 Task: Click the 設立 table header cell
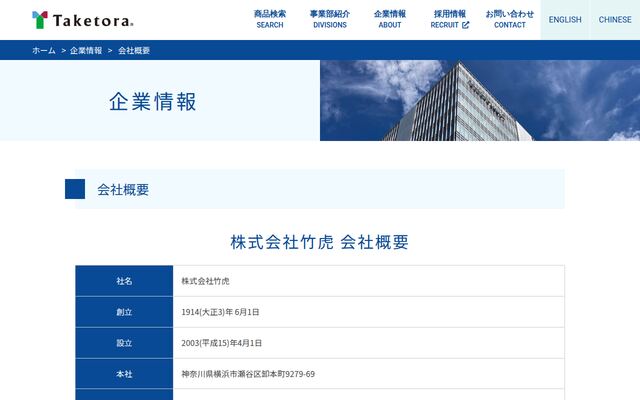coord(124,343)
